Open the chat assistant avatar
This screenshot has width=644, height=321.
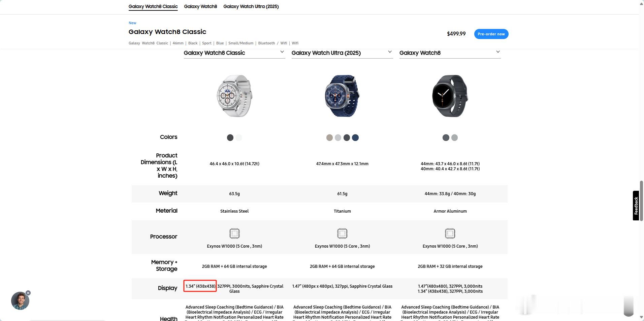coord(20,301)
